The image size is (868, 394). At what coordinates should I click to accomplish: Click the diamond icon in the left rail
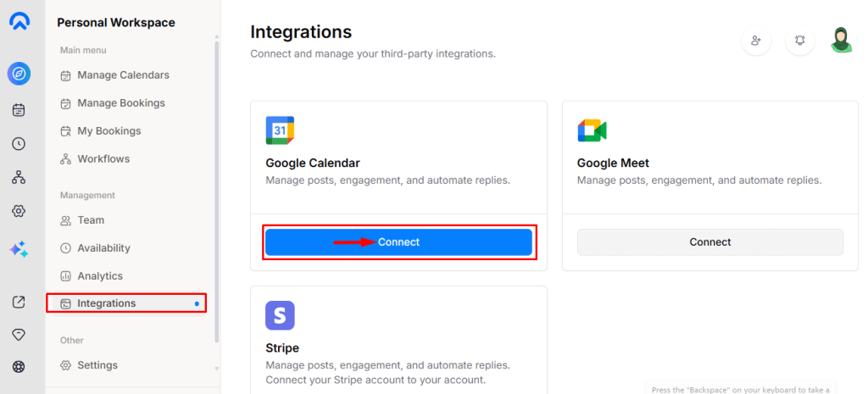click(x=19, y=335)
